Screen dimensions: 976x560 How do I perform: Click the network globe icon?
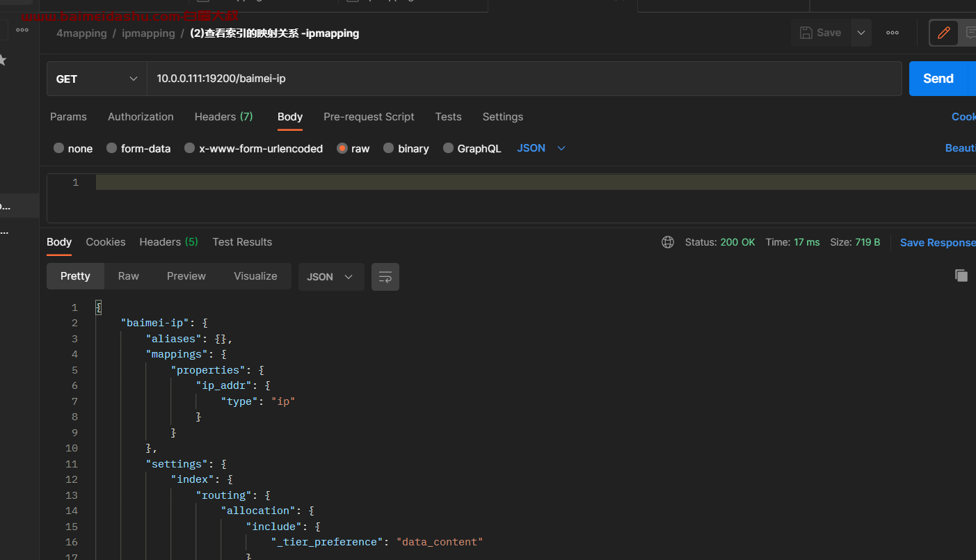tap(668, 242)
